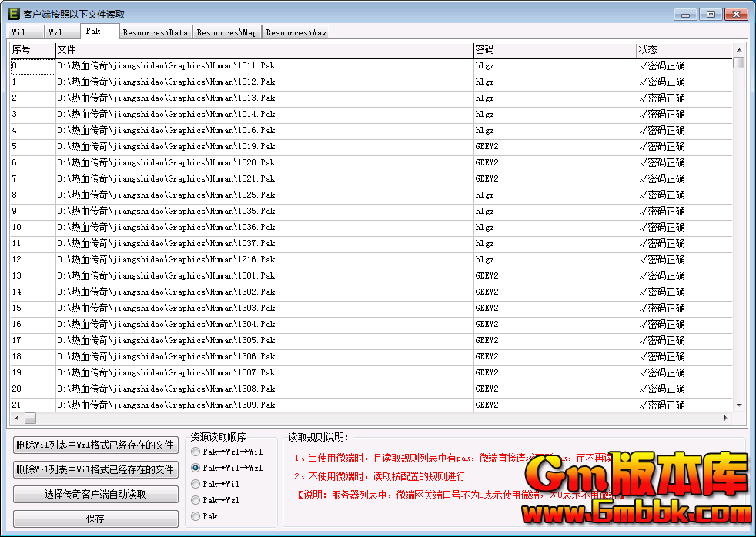Click the horizontal scrollbar left arrow
756x537 pixels.
(16, 418)
